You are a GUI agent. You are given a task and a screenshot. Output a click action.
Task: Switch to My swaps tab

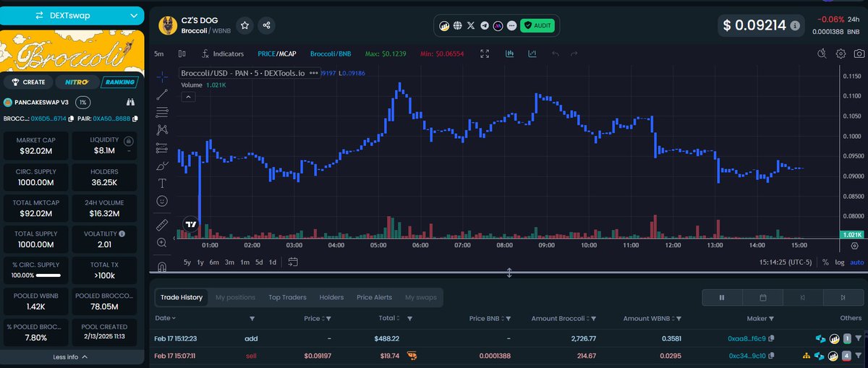coord(420,297)
